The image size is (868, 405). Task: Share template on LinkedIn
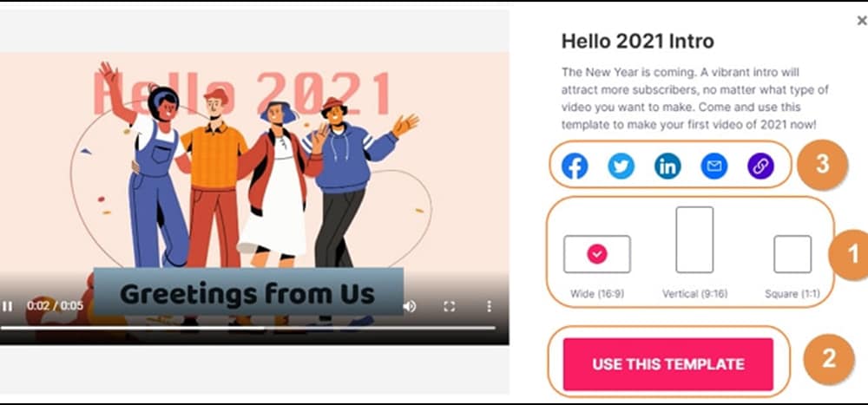point(667,166)
